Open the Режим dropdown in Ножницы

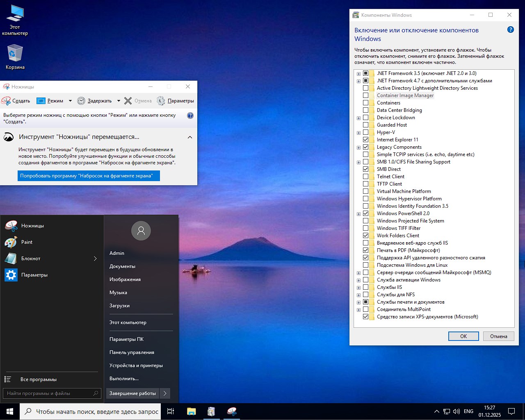point(70,100)
